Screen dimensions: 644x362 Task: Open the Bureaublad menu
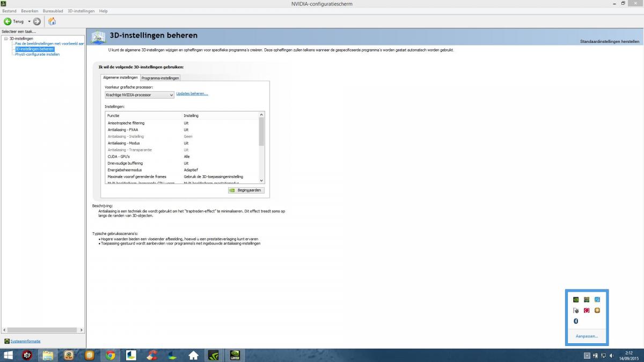[53, 11]
